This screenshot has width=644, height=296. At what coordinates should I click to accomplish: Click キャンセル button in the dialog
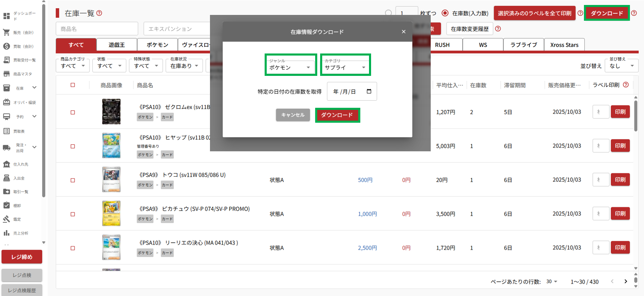(293, 115)
